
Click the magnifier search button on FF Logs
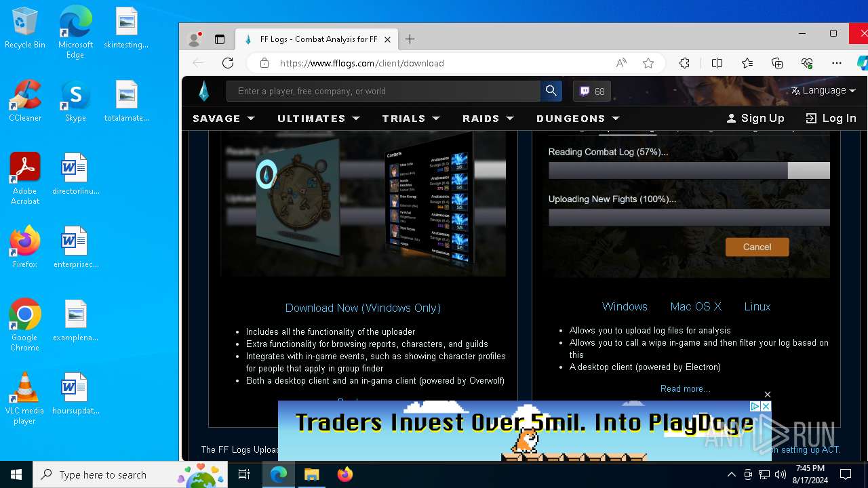[x=551, y=91]
